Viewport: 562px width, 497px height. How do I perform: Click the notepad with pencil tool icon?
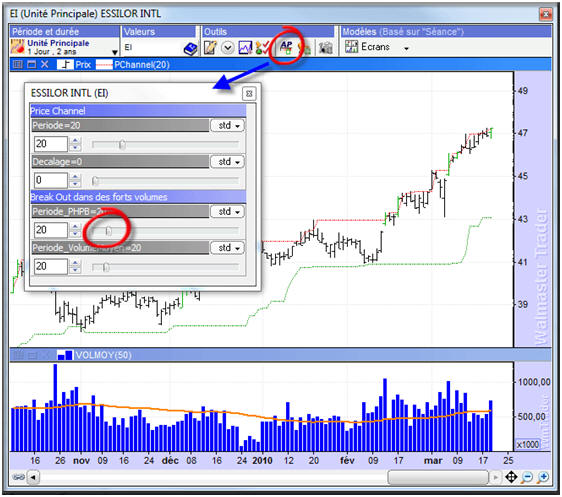coord(210,48)
